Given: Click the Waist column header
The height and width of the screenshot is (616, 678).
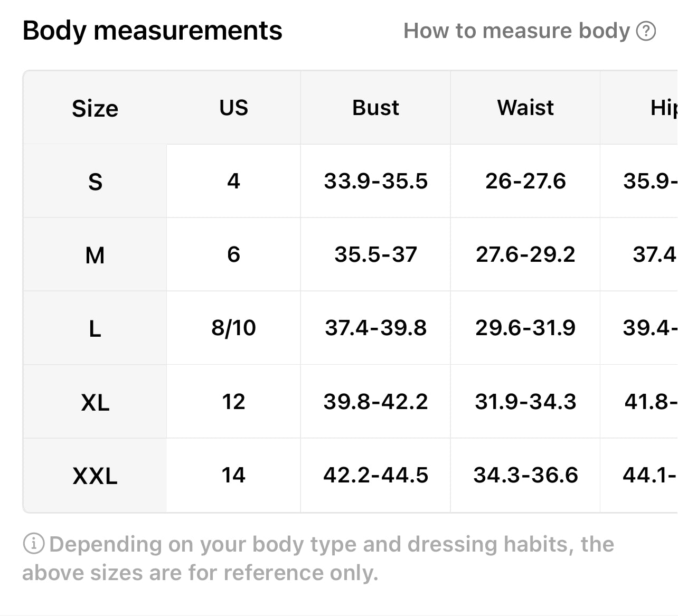Looking at the screenshot, I should coord(525,108).
